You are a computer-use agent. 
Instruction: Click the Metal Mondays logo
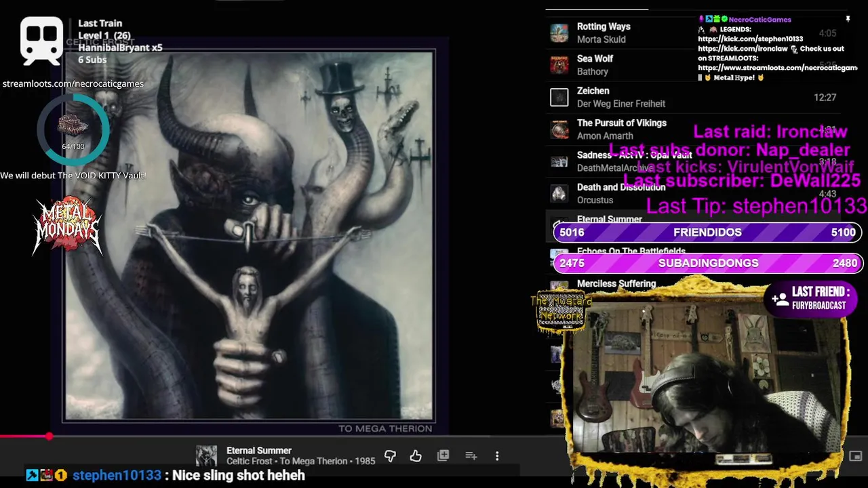tap(67, 226)
